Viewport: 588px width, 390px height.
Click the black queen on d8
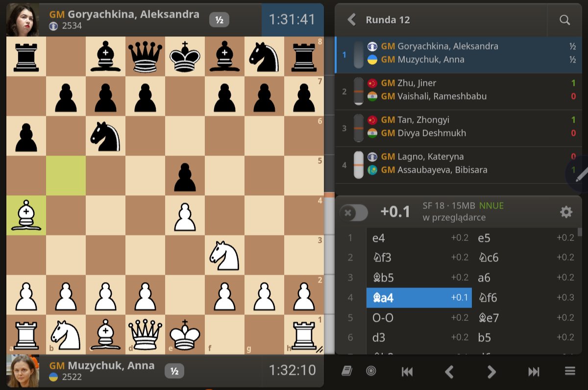pos(145,56)
